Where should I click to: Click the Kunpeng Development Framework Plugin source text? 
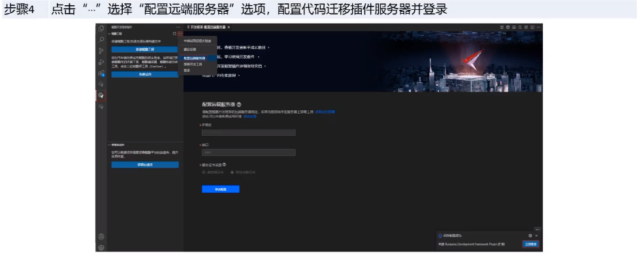click(x=472, y=244)
